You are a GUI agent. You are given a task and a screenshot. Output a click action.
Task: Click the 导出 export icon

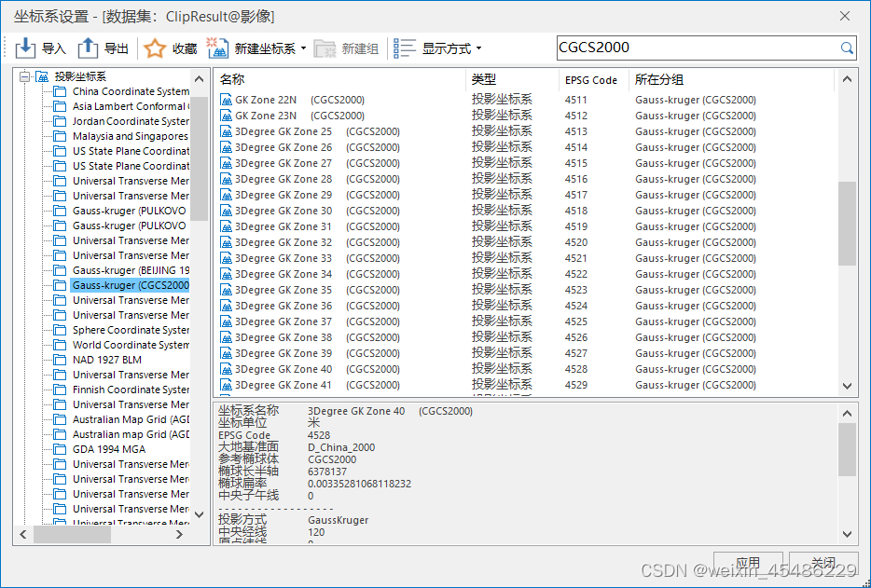click(88, 48)
